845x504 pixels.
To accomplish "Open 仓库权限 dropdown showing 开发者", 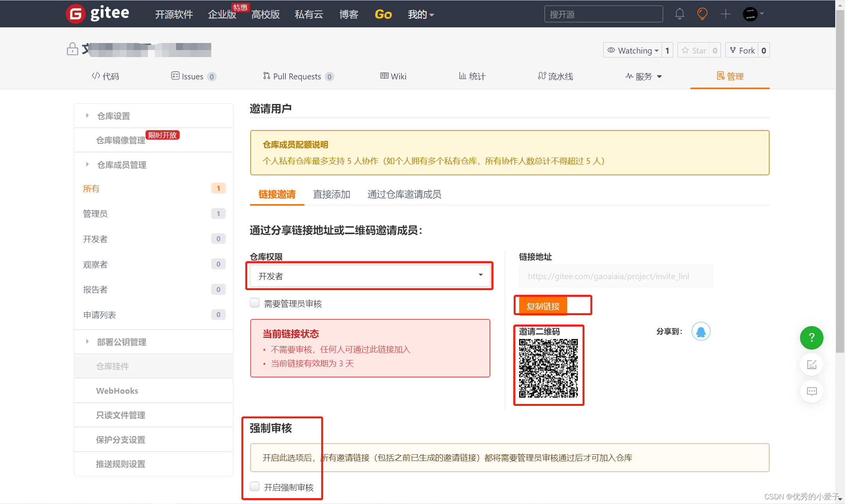I will pyautogui.click(x=370, y=276).
